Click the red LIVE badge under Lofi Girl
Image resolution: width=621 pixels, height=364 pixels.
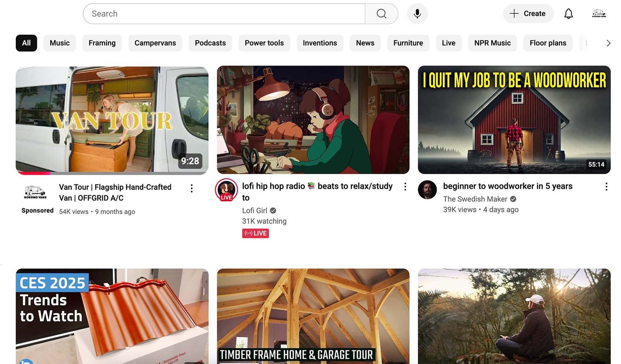coord(255,233)
